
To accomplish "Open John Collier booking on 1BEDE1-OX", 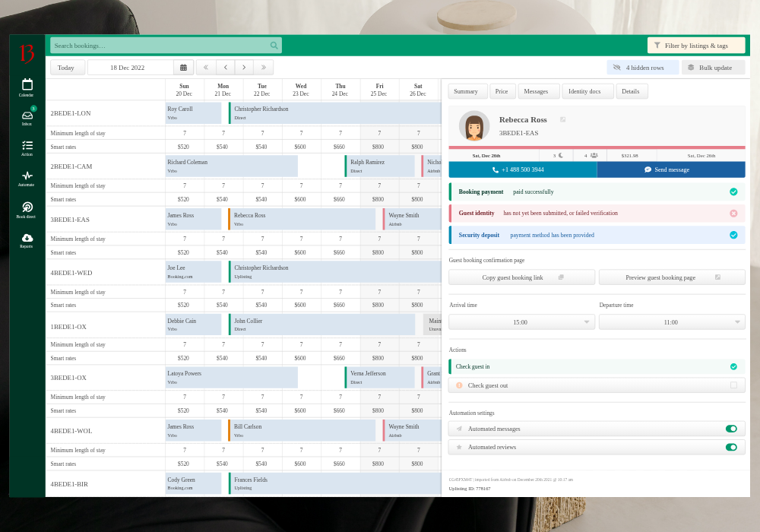I will (x=321, y=325).
